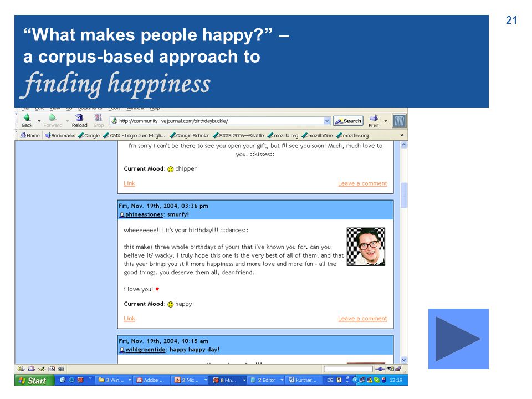Image resolution: width=532 pixels, height=399 pixels.
Task: Click the page scrollbar up arrow
Action: coord(404,145)
